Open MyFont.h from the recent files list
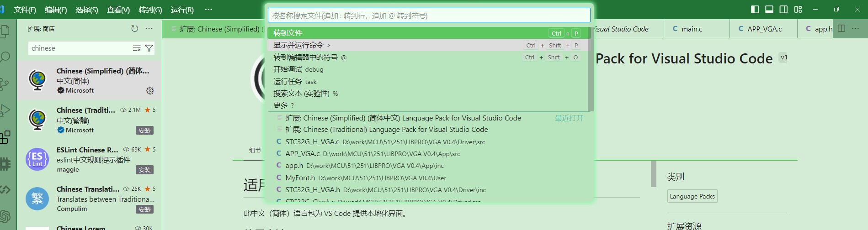The width and height of the screenshot is (868, 230). point(428,178)
